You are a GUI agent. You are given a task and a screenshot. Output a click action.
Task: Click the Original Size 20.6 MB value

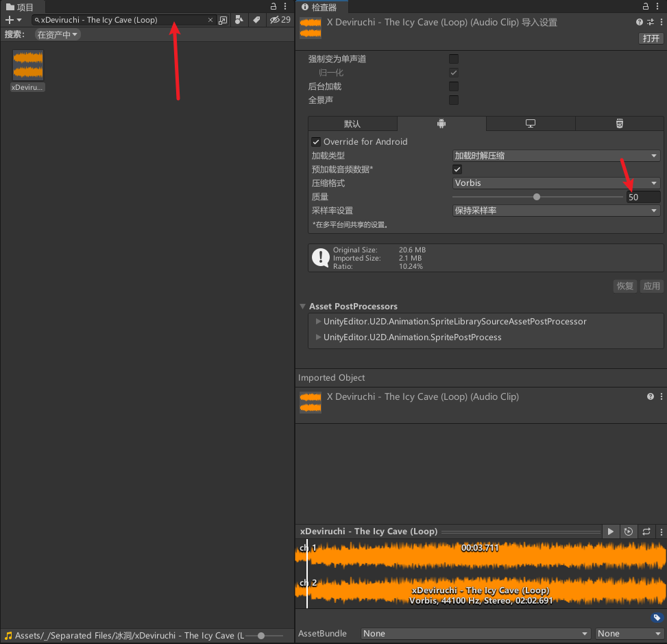(x=412, y=250)
